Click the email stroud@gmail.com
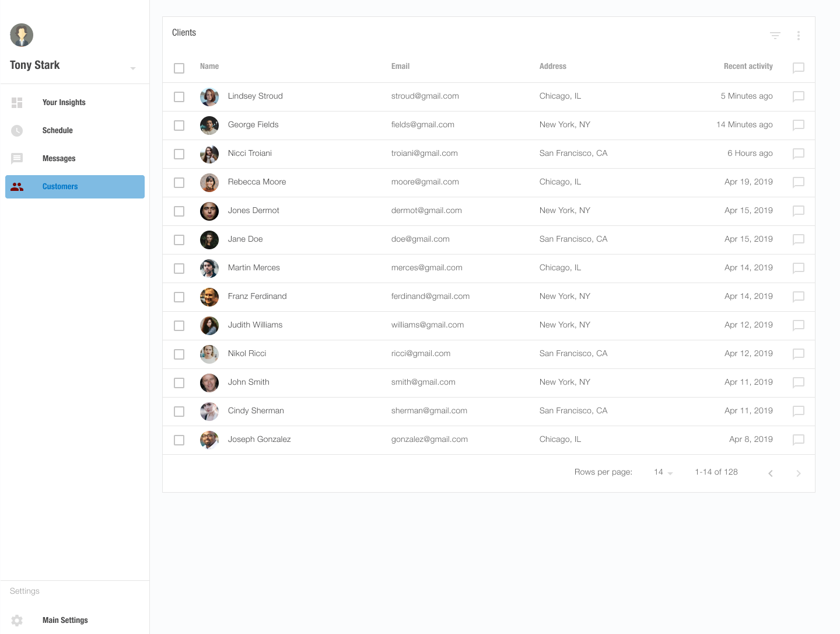 pyautogui.click(x=425, y=96)
